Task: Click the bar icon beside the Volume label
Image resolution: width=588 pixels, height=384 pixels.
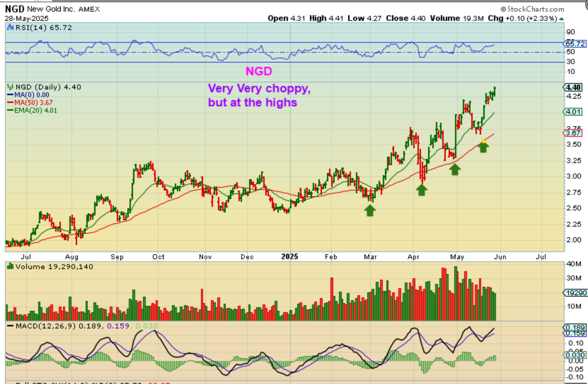Action: 10,267
